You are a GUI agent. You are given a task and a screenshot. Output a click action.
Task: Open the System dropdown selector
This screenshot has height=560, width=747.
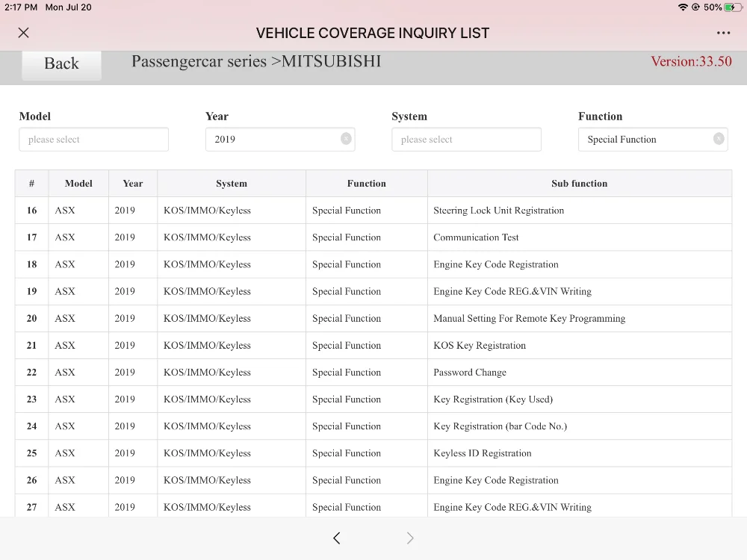(x=466, y=139)
